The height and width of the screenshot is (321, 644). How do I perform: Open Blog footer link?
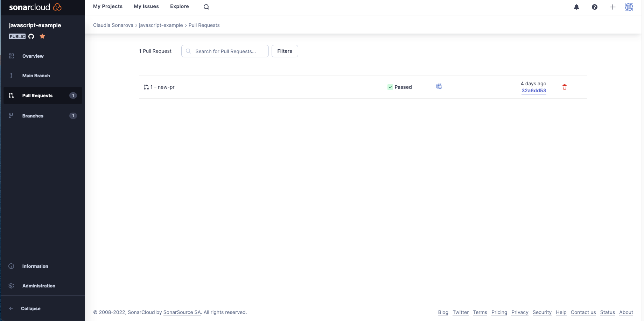pyautogui.click(x=443, y=312)
